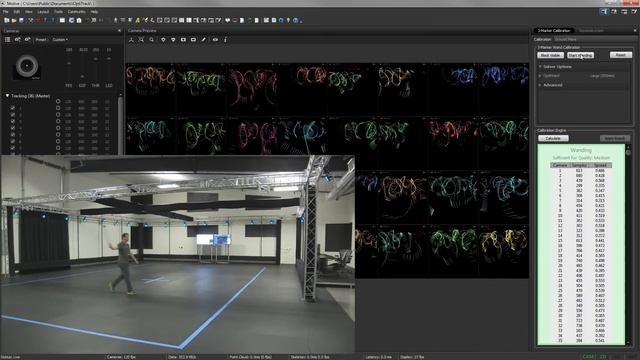Open the OptiWand size value dropdown
The height and width of the screenshot is (360, 640).
click(602, 76)
